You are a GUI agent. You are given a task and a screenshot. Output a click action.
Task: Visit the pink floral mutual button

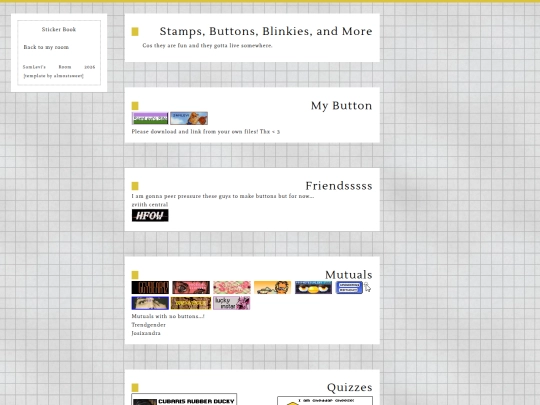click(x=232, y=288)
